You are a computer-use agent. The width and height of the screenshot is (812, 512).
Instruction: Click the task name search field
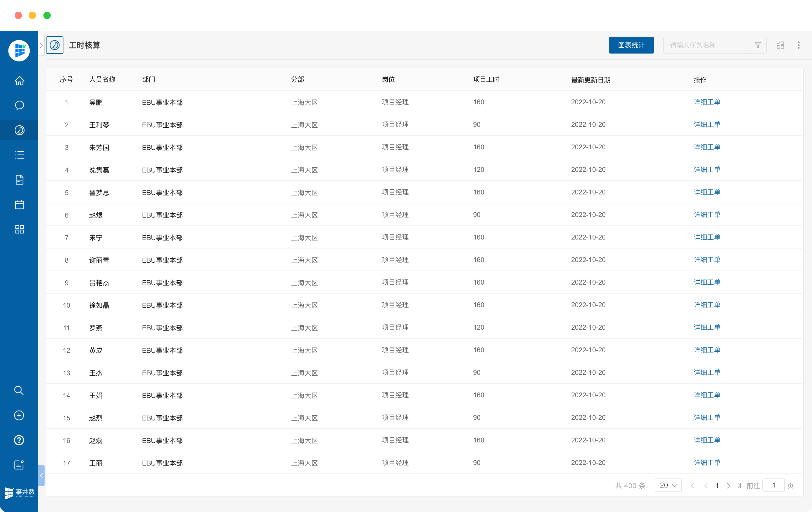705,45
